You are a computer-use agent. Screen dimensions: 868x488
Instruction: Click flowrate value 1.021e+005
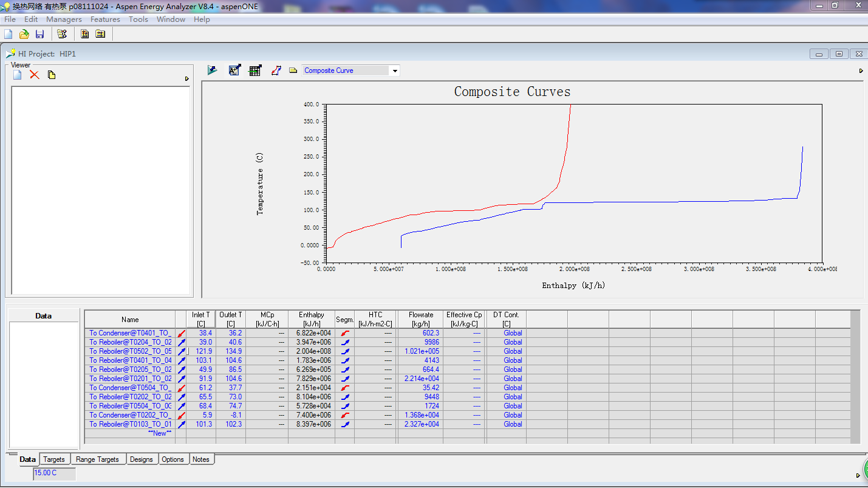[x=421, y=351]
